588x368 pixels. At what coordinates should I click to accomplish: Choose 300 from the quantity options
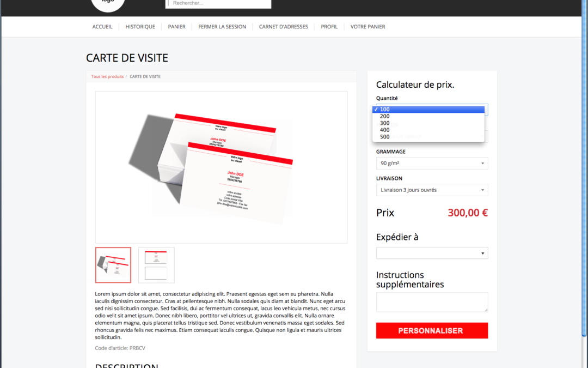pyautogui.click(x=428, y=123)
